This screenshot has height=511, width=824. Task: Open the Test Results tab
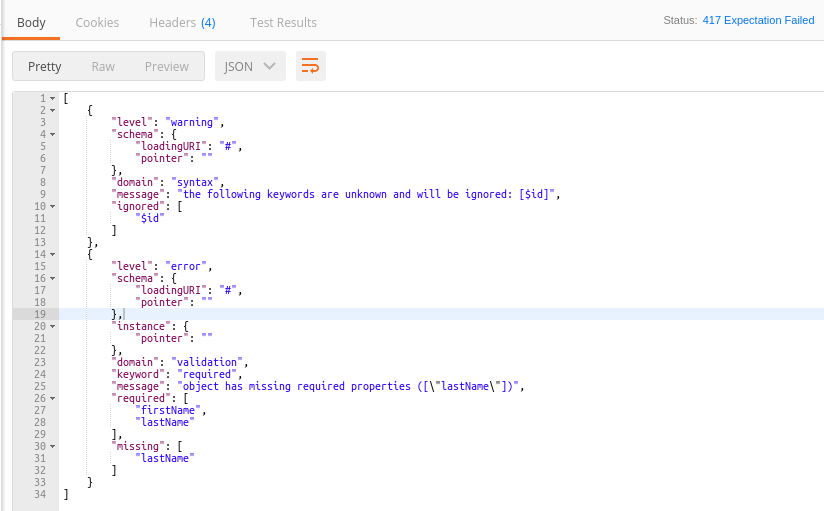(x=283, y=23)
